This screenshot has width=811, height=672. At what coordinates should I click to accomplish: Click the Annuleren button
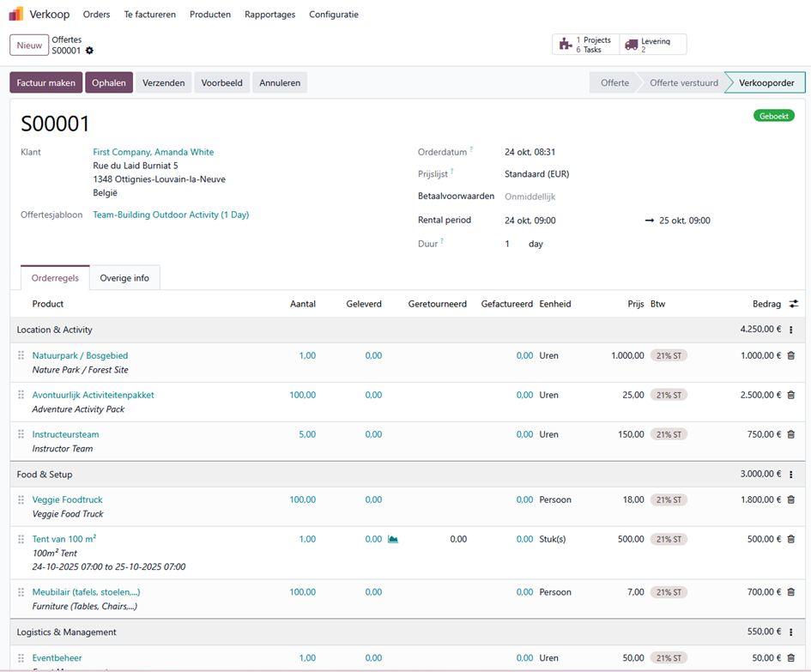click(x=280, y=83)
